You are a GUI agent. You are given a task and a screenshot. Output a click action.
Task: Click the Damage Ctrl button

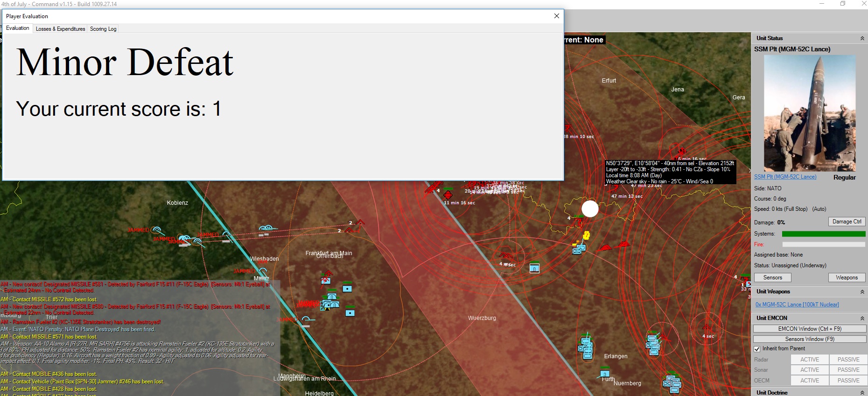coord(847,222)
